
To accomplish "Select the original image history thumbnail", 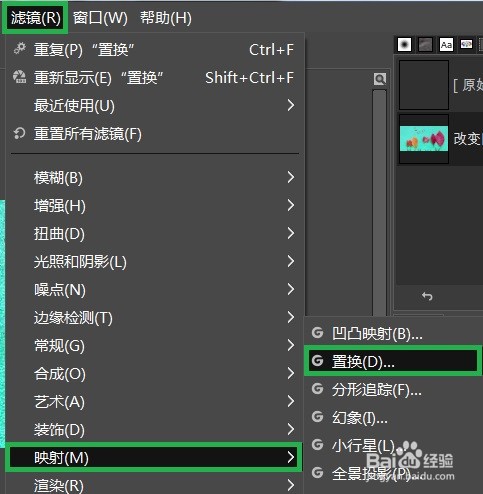I will (424, 85).
